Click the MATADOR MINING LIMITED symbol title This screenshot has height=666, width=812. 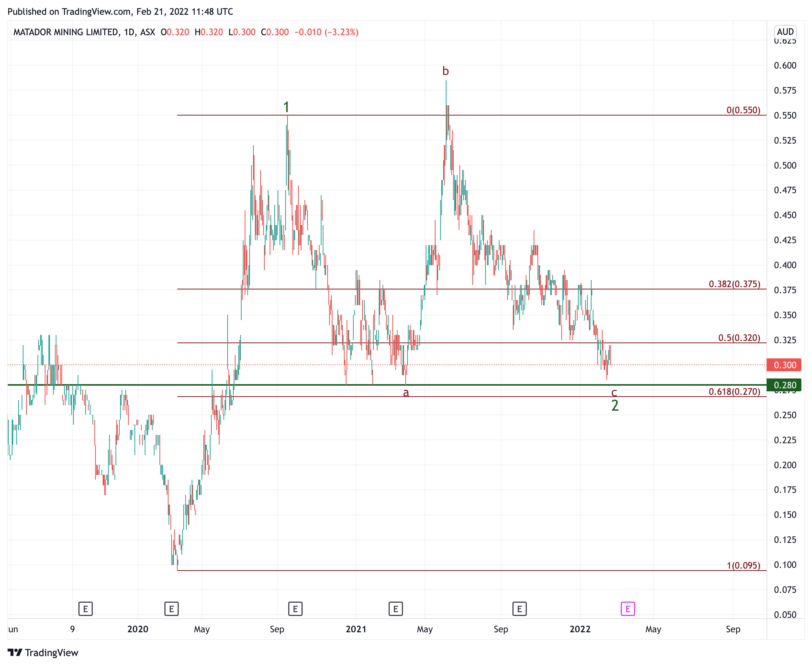click(66, 32)
